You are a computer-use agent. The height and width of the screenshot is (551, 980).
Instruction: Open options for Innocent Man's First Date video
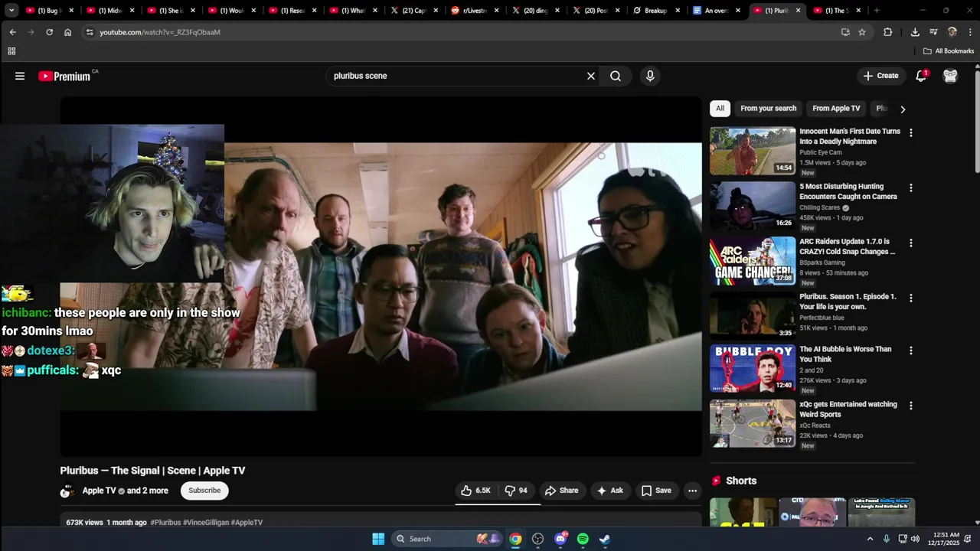click(910, 132)
